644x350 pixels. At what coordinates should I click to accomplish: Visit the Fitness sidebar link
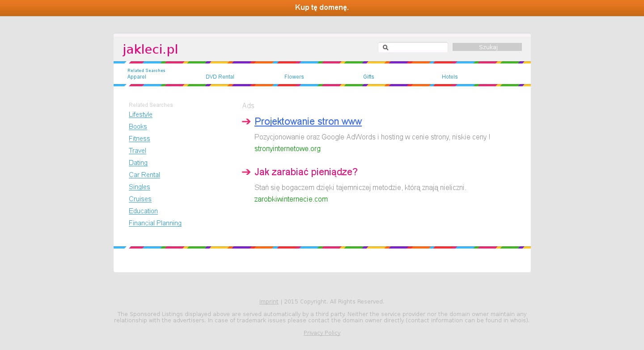coord(139,139)
